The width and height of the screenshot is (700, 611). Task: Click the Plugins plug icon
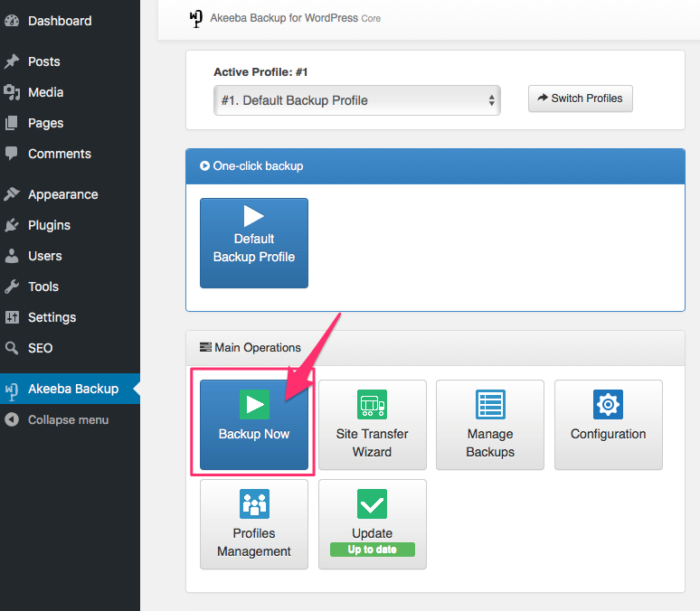[x=12, y=225]
